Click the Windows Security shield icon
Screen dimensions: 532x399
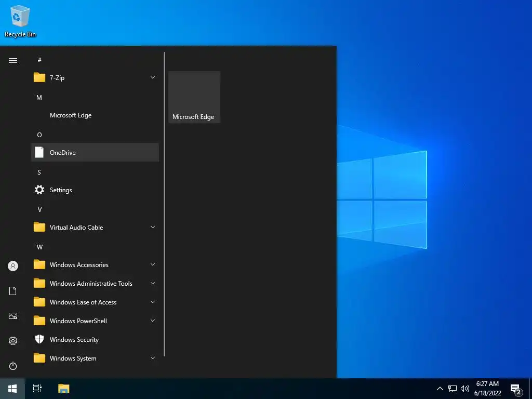pos(39,339)
